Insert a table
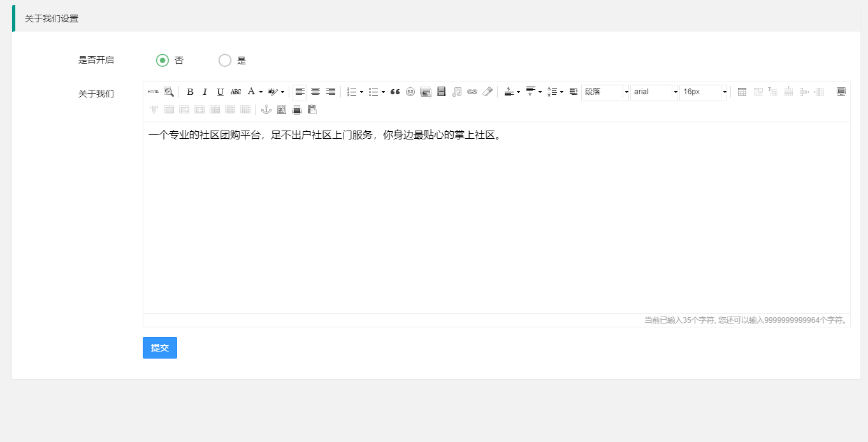This screenshot has height=442, width=868. click(742, 92)
